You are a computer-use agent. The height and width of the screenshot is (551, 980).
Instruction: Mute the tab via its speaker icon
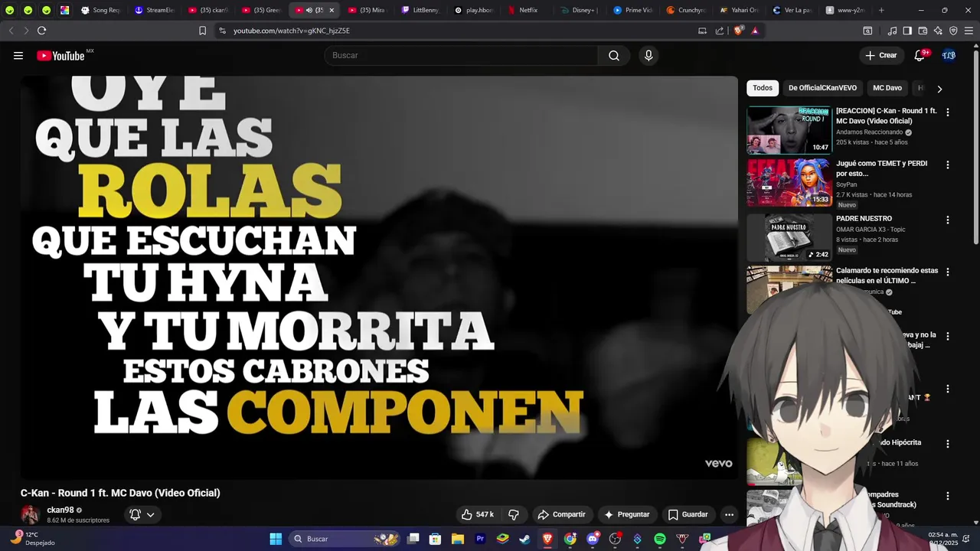click(x=309, y=10)
